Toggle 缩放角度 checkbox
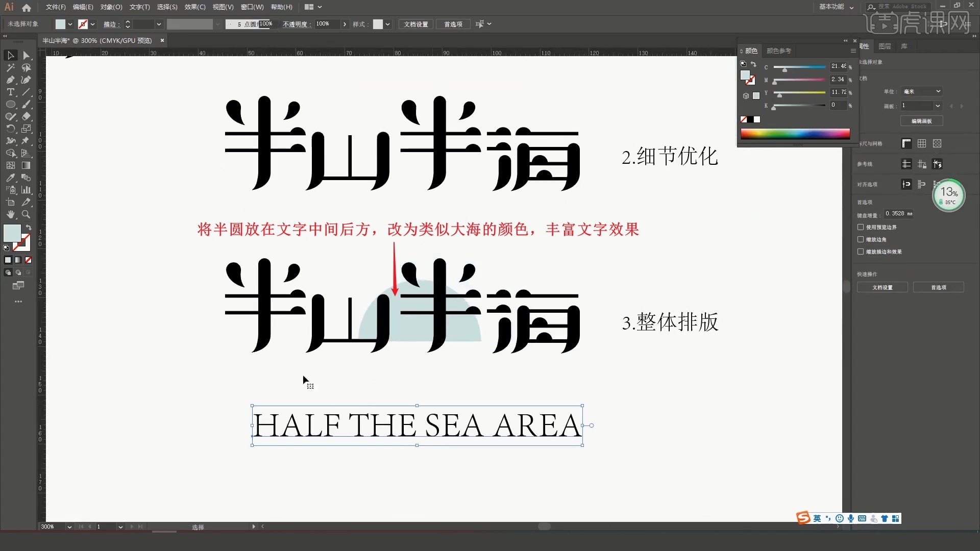The height and width of the screenshot is (551, 980). point(861,239)
